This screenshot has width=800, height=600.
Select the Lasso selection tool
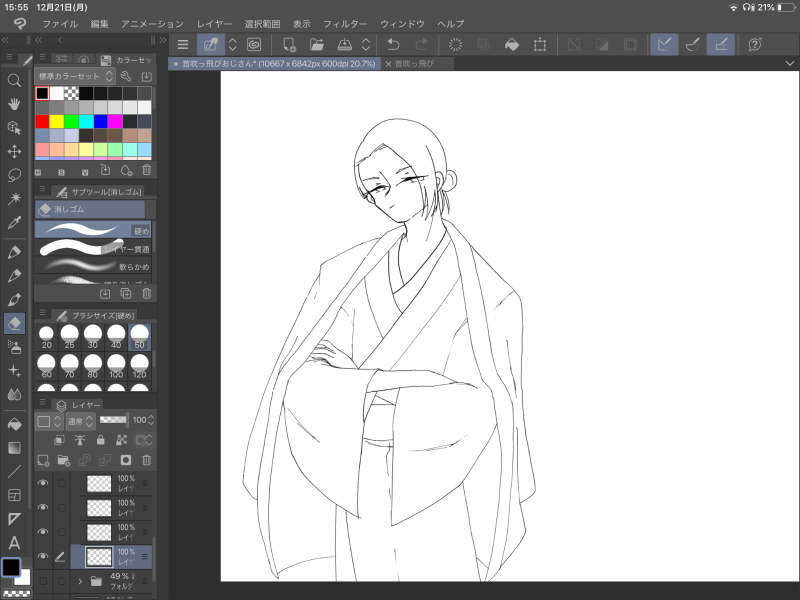pyautogui.click(x=14, y=175)
